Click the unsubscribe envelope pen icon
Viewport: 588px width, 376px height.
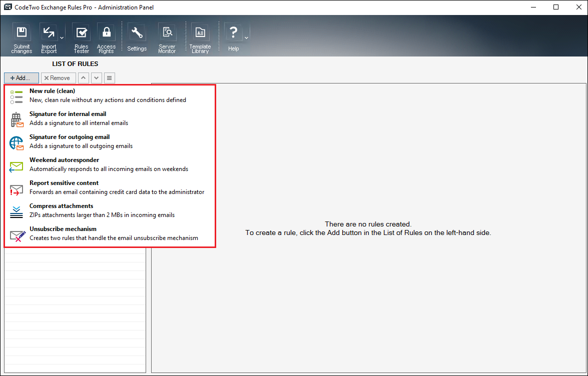18,236
